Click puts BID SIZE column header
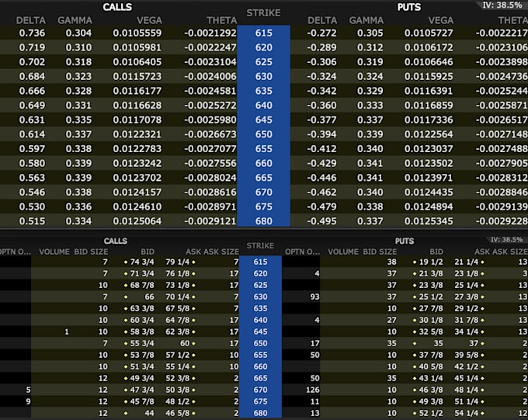The image size is (528, 420). pos(380,252)
